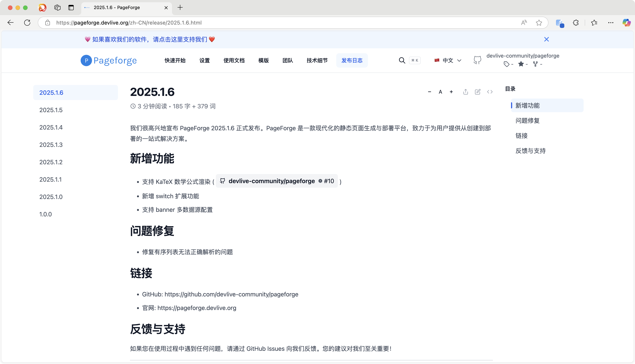The width and height of the screenshot is (635, 364).
Task: Click the browser profile avatar icon
Action: (x=42, y=8)
